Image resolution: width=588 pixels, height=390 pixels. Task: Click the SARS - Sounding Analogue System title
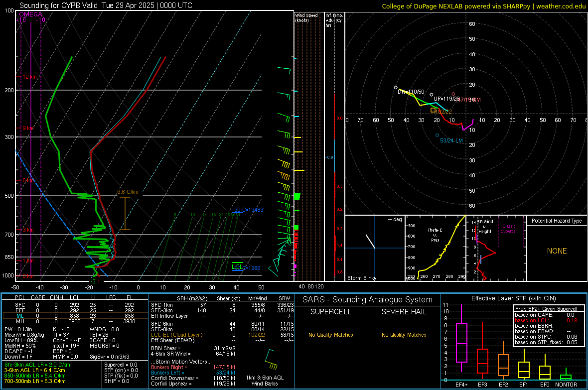368,300
